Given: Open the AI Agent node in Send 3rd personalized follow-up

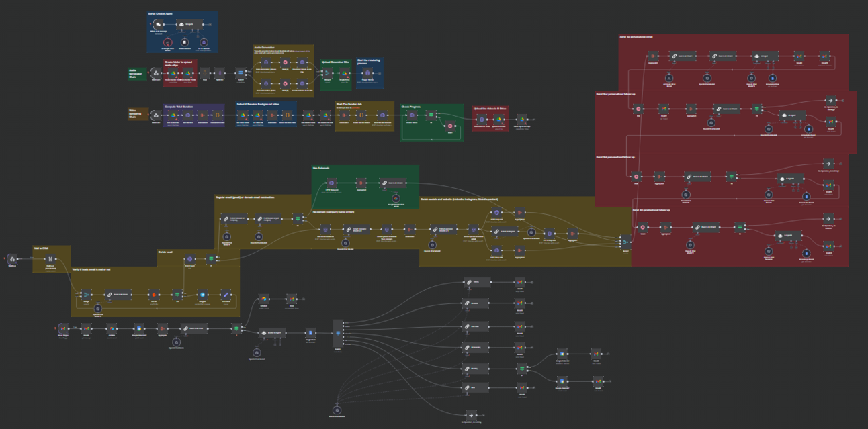Looking at the screenshot, I should tap(791, 179).
